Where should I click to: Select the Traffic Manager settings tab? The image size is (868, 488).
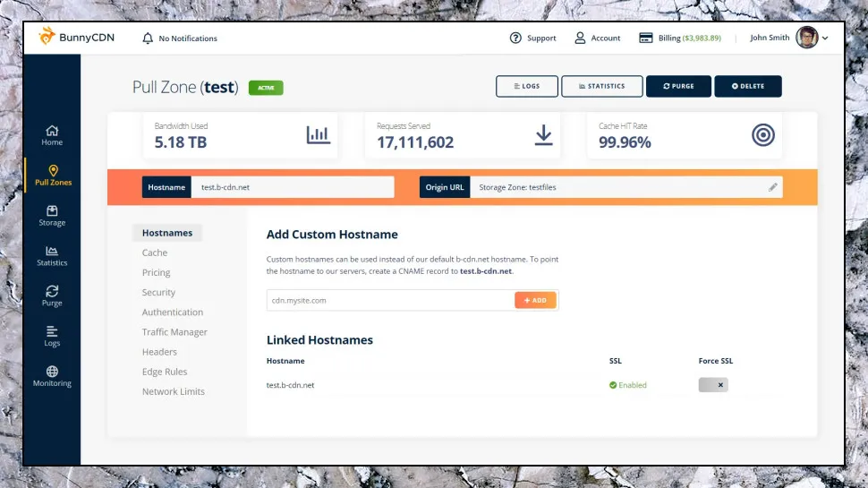tap(174, 332)
